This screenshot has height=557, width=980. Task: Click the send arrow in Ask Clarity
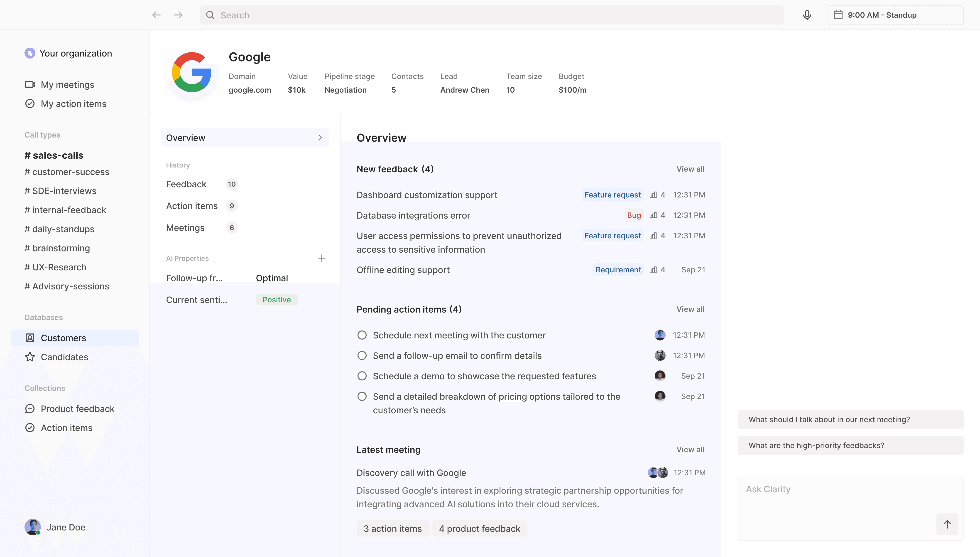(x=947, y=524)
